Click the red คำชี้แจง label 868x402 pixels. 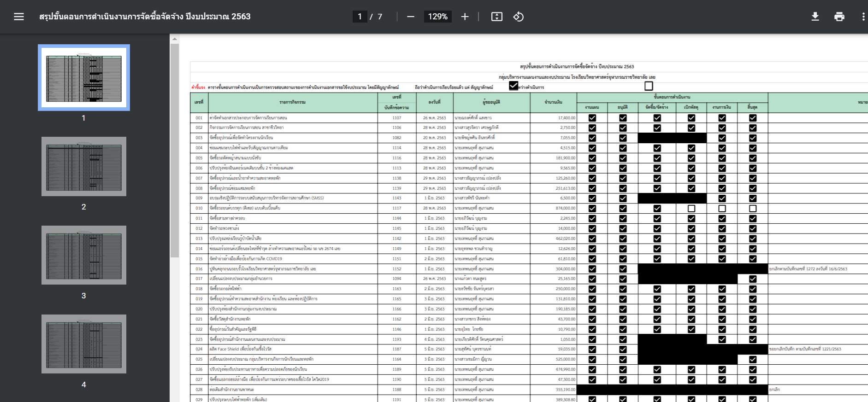pos(198,87)
